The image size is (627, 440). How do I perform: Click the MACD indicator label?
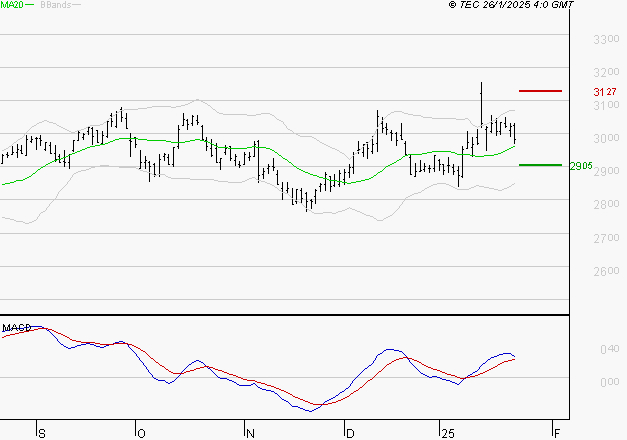point(17,328)
